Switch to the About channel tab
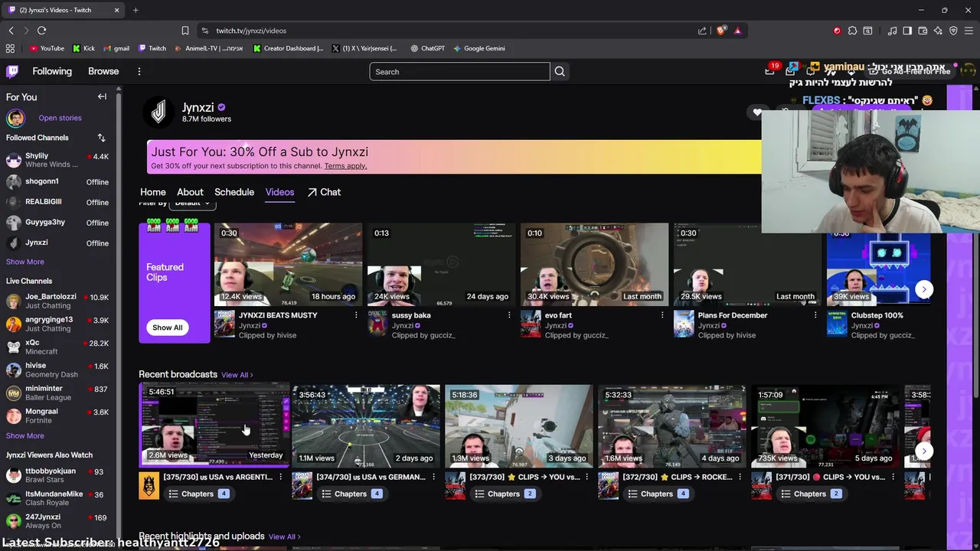Image resolution: width=980 pixels, height=551 pixels. tap(190, 192)
